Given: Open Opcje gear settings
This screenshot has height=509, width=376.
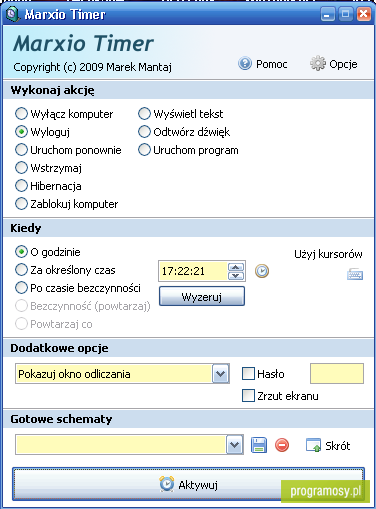Looking at the screenshot, I should tap(317, 63).
